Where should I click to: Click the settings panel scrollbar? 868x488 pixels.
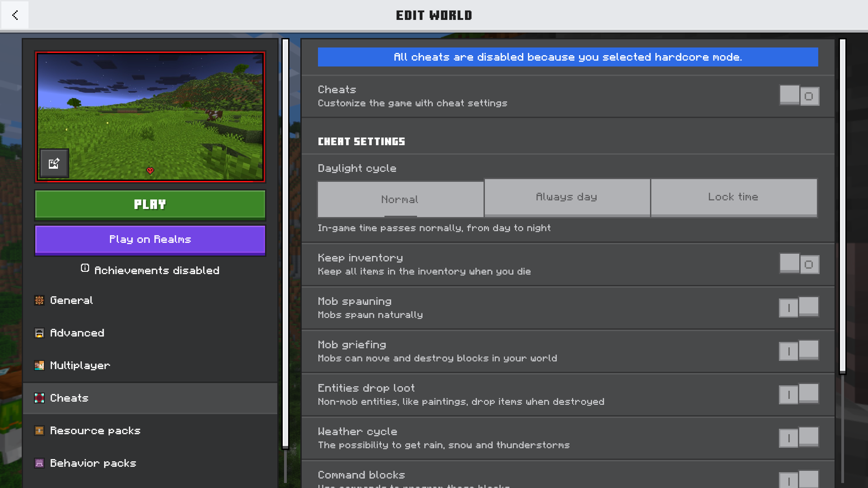[842, 206]
